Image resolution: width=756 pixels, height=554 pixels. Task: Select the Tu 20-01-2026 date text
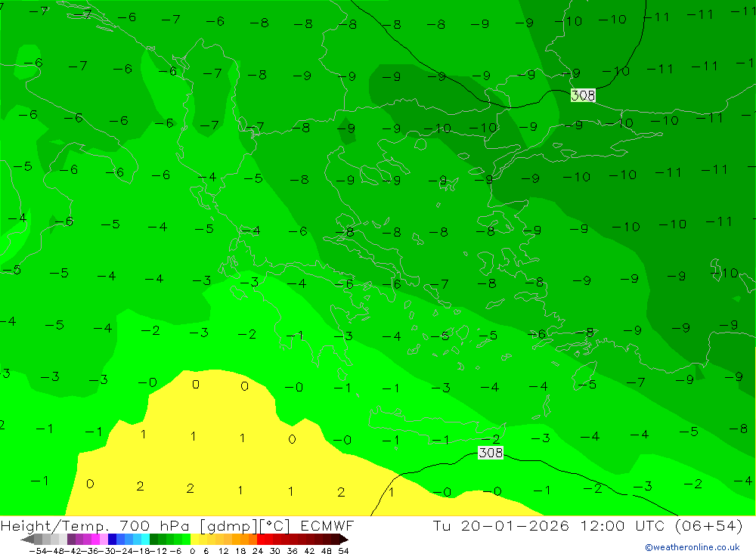click(x=501, y=525)
